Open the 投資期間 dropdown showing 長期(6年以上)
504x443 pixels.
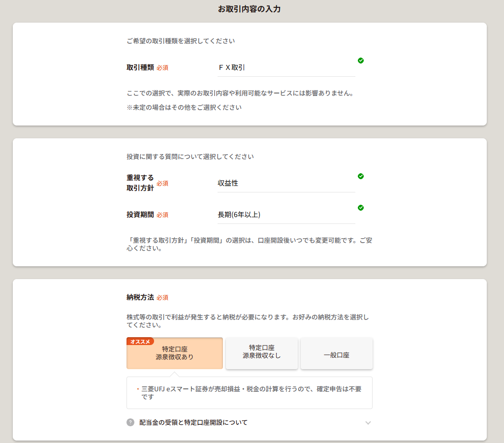pos(286,215)
